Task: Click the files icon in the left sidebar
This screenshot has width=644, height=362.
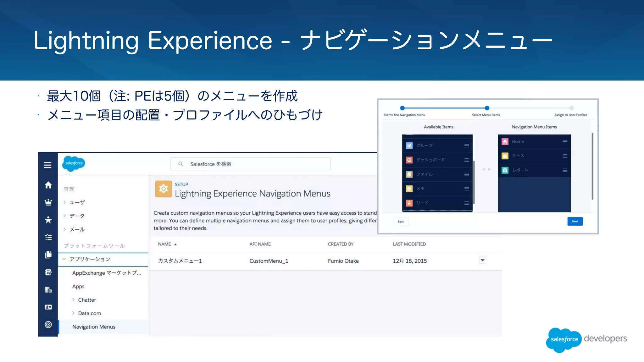Action: pos(48,255)
